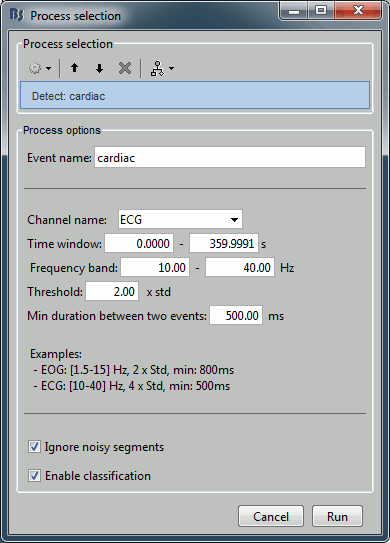
Task: Delete selected process with X icon
Action: [125, 68]
